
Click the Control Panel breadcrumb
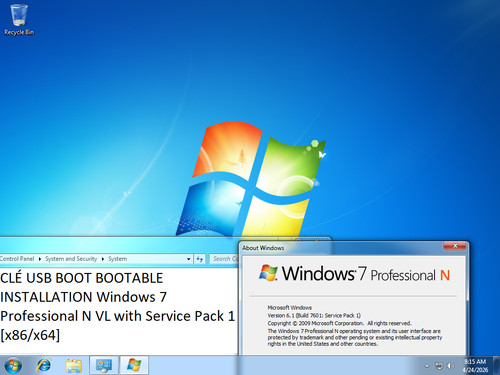(17, 259)
